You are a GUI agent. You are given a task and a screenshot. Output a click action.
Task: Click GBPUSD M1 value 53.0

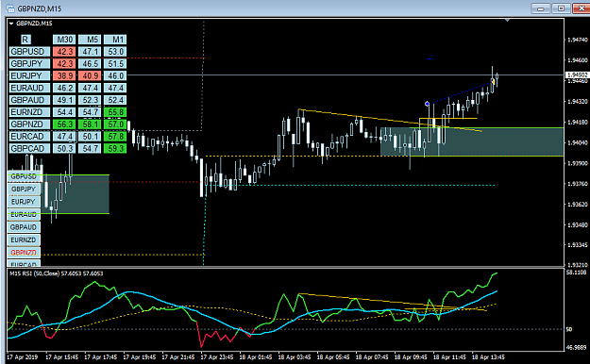(115, 52)
